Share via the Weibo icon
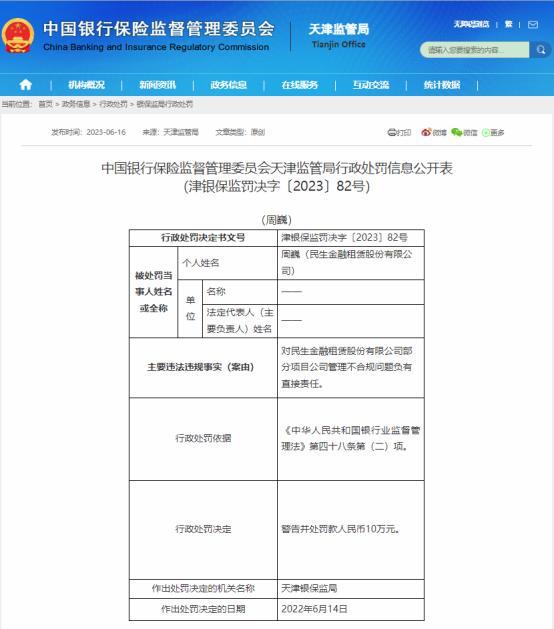The height and width of the screenshot is (629, 554). click(x=426, y=132)
